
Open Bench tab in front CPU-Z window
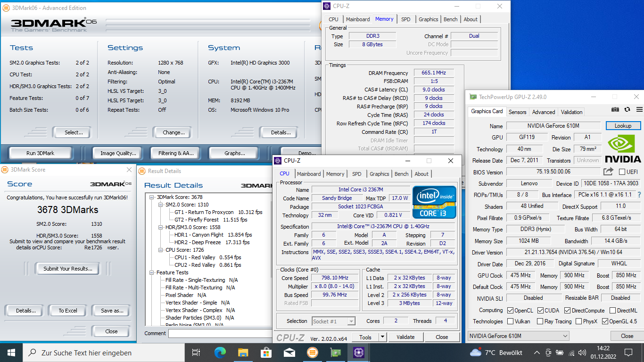402,174
